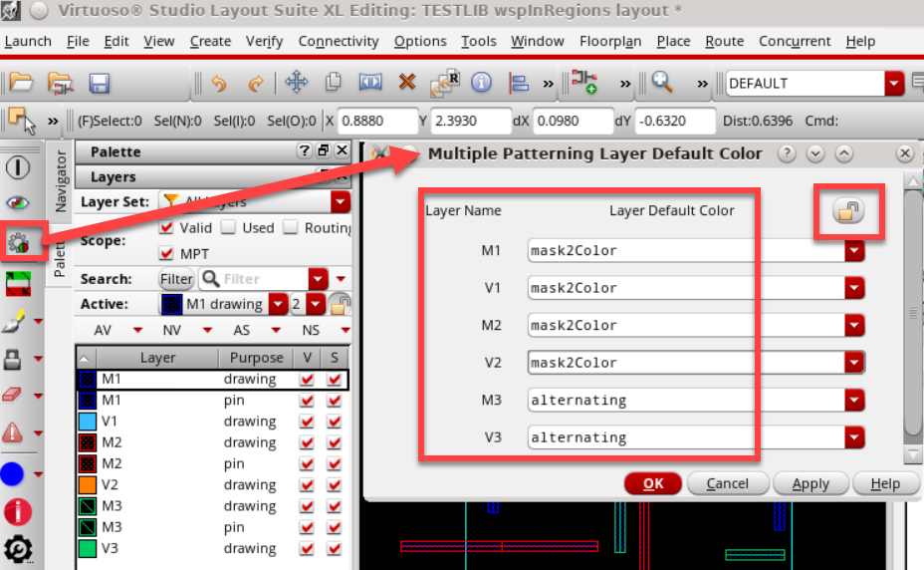Image resolution: width=924 pixels, height=570 pixels.
Task: Open file with the folder toolbar icon
Action: pyautogui.click(x=21, y=83)
